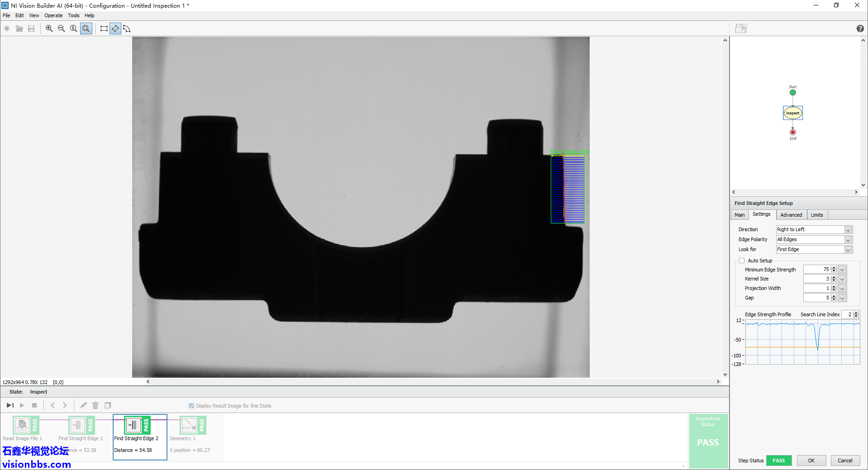Select the rotated rectangle ROI tool
Screen dimensions: 868x470
click(x=115, y=28)
